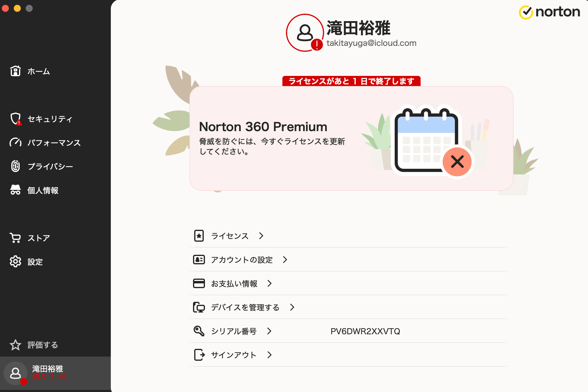This screenshot has height=392, width=588.
Task: Click the 滝田裕雅 name heading
Action: pos(359,28)
